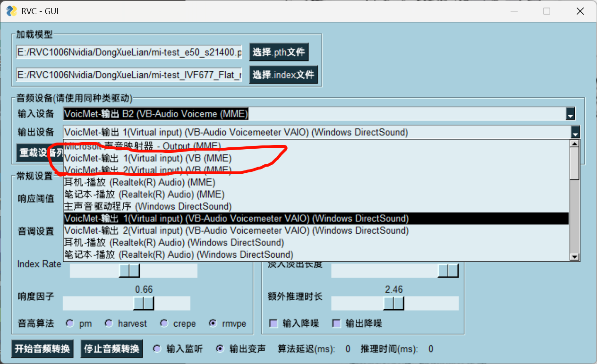
Task: Select 输出变声 radio option
Action: (220, 349)
